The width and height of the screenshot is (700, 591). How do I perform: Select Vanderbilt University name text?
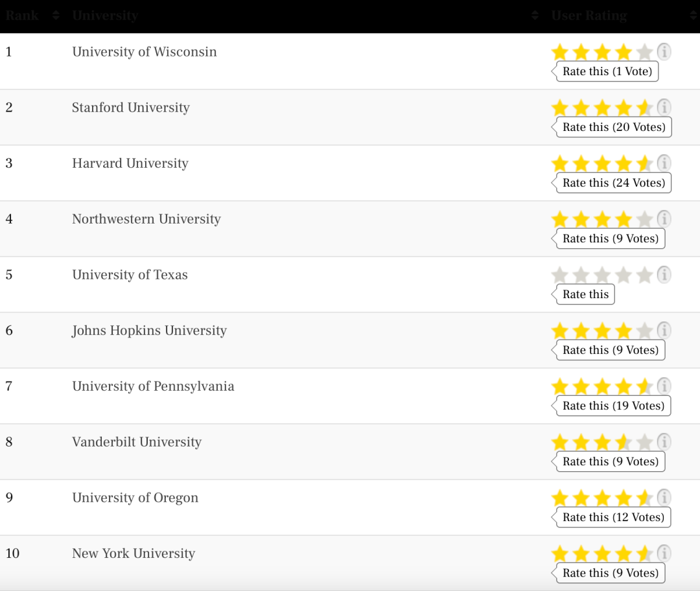[x=137, y=442]
